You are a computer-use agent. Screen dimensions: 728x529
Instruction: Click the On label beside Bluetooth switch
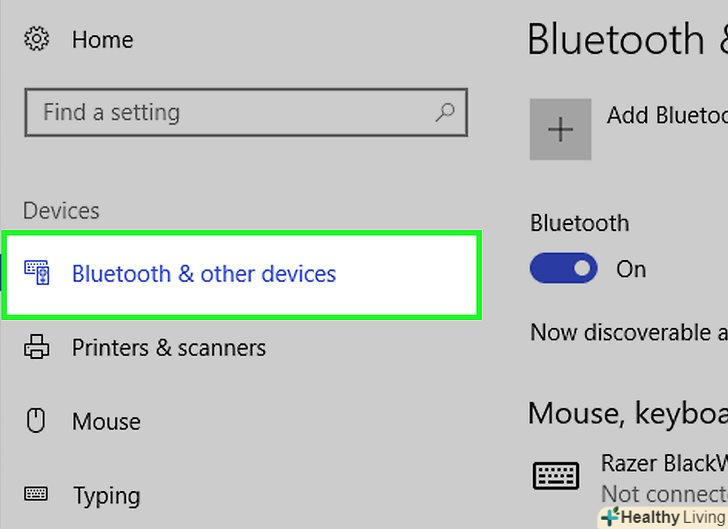tap(631, 269)
